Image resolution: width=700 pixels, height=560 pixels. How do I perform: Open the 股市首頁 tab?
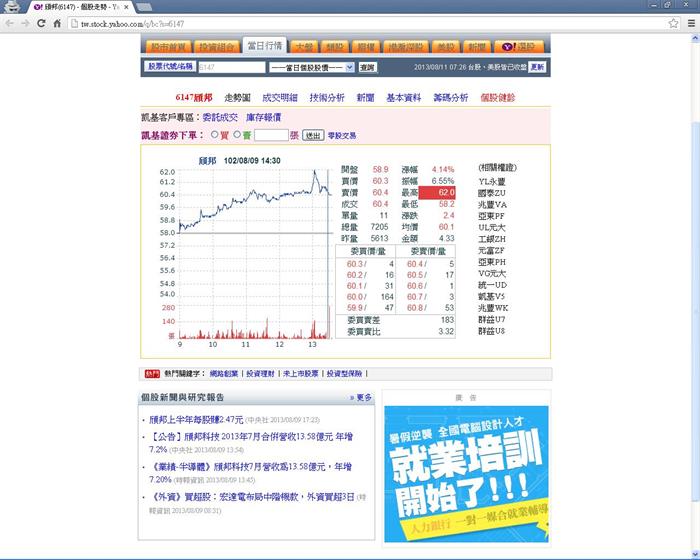(x=167, y=47)
